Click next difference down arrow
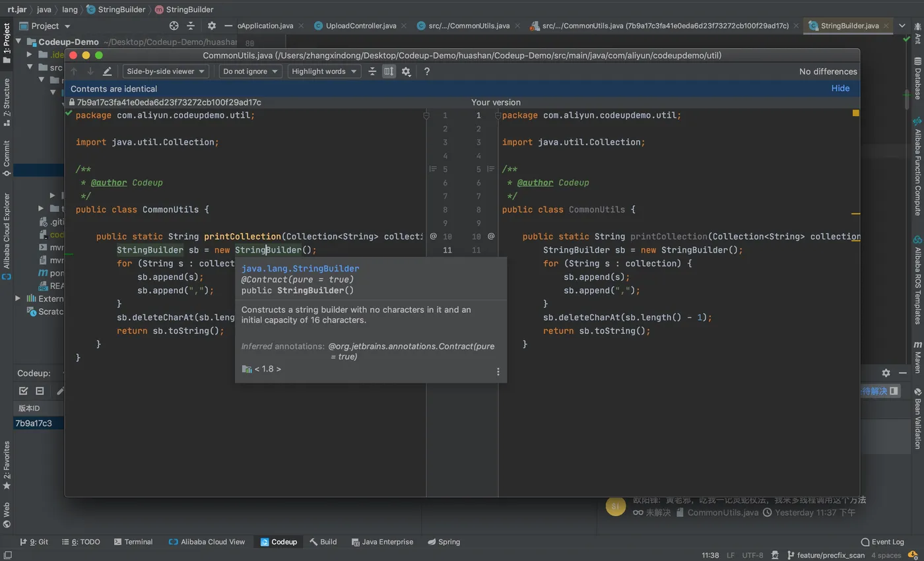 pyautogui.click(x=90, y=71)
